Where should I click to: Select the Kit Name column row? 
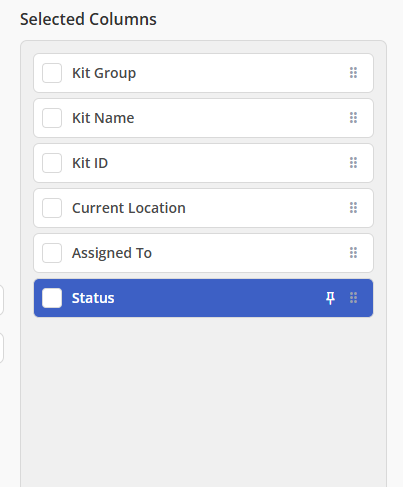click(x=203, y=118)
